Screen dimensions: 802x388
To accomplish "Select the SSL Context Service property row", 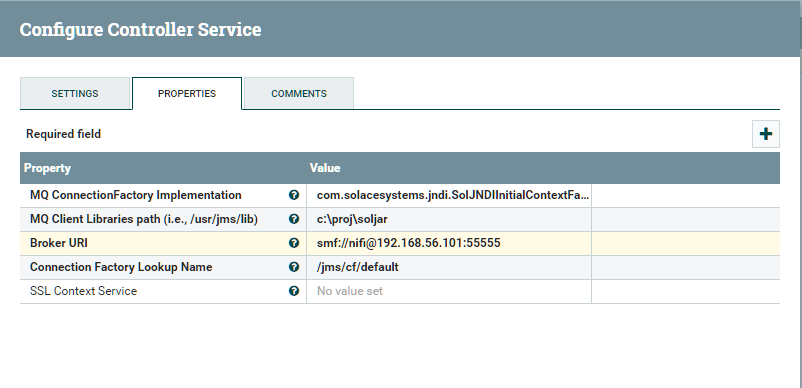I will coord(400,291).
